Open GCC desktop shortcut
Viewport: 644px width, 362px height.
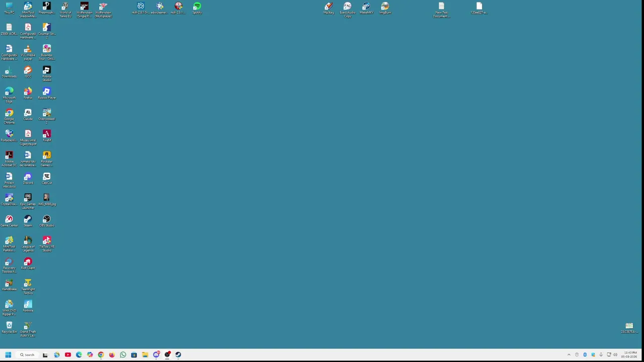pyautogui.click(x=28, y=72)
